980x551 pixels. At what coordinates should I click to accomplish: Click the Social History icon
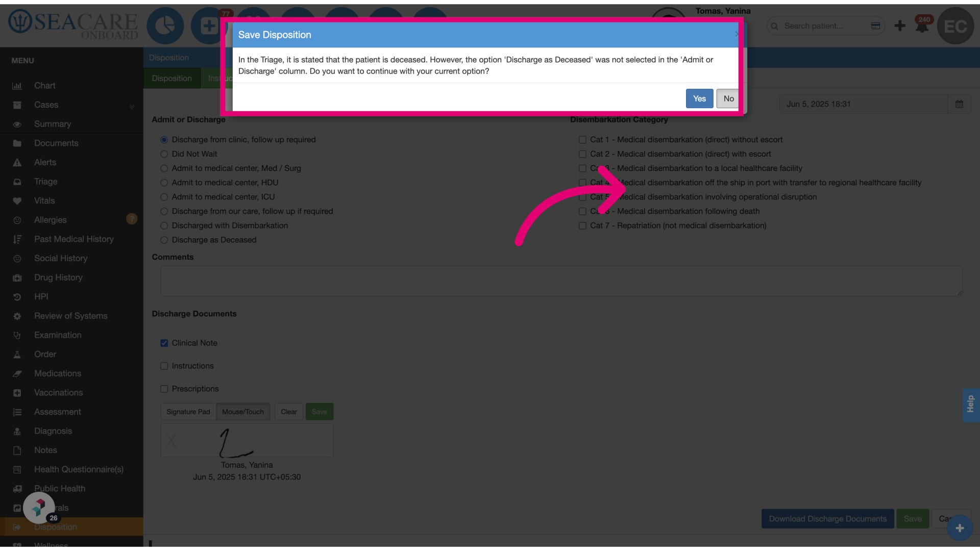pos(17,259)
